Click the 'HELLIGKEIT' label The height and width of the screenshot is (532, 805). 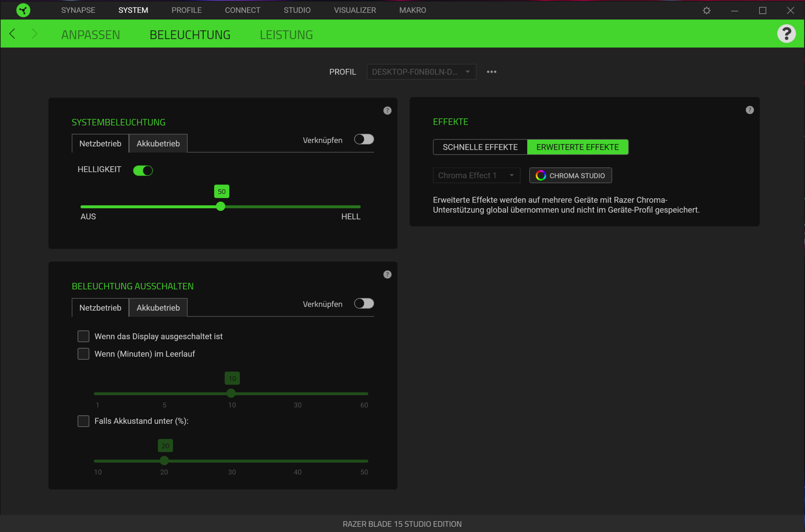tap(99, 170)
